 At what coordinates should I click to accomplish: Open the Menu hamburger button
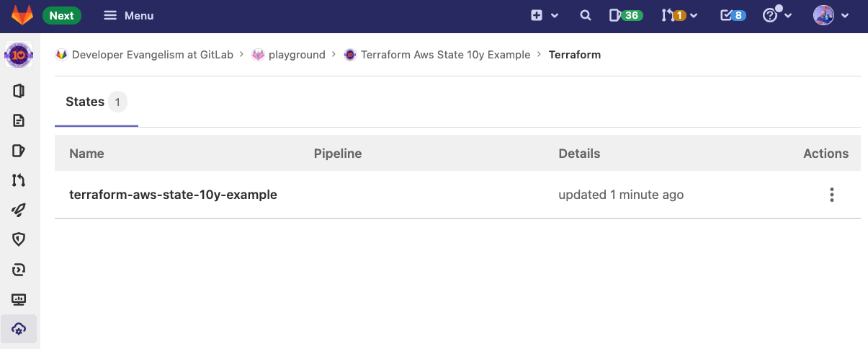[129, 15]
